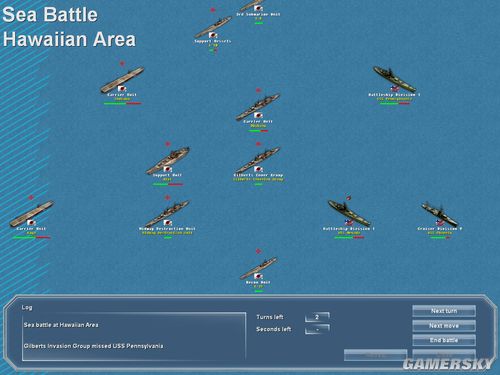Click US flag of USS Pennsylvania division
The height and width of the screenshot is (375, 500).
click(395, 89)
